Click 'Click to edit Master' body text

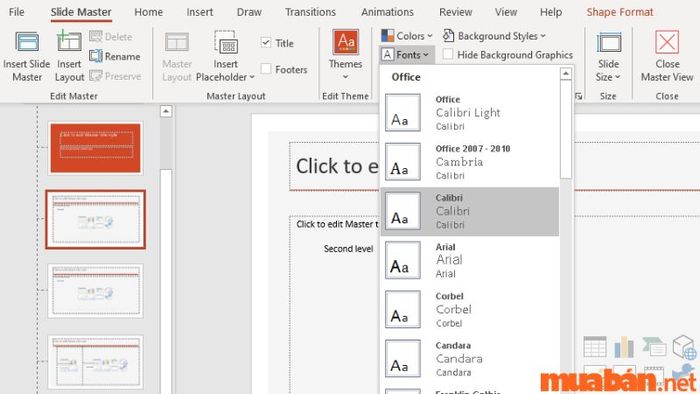pyautogui.click(x=337, y=224)
